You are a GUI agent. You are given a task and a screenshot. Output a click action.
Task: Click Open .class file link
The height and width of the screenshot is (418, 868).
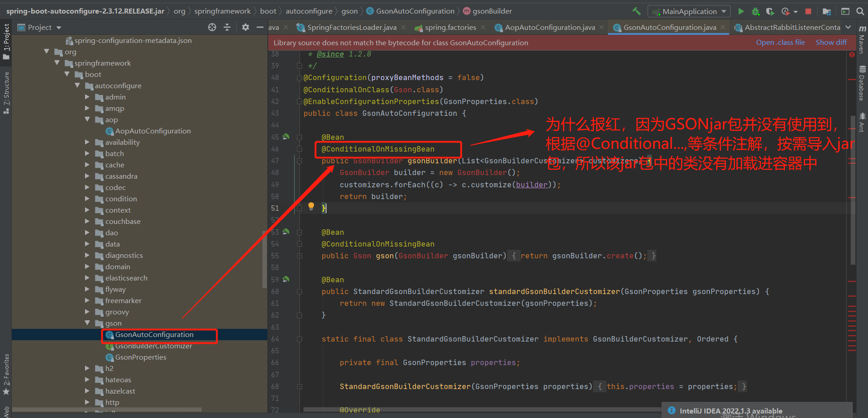pos(780,42)
